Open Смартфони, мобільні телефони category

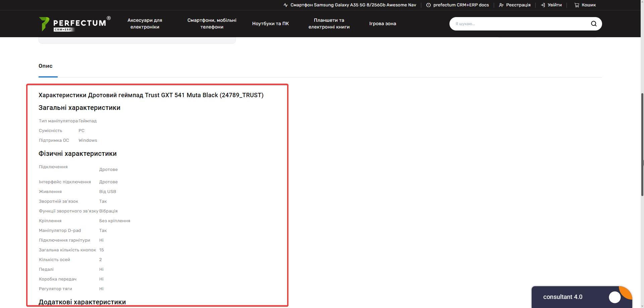click(x=212, y=24)
